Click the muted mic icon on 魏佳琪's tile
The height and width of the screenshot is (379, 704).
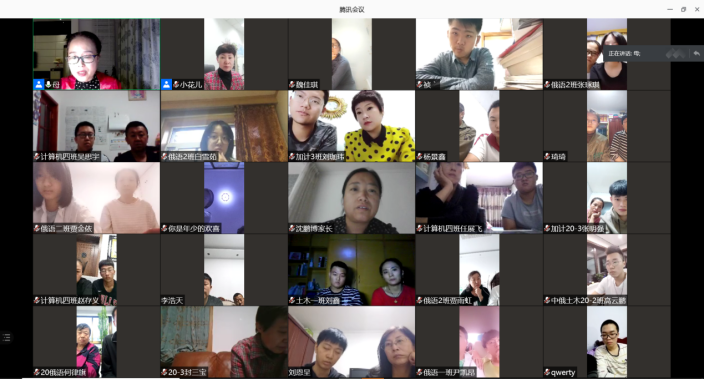click(292, 84)
